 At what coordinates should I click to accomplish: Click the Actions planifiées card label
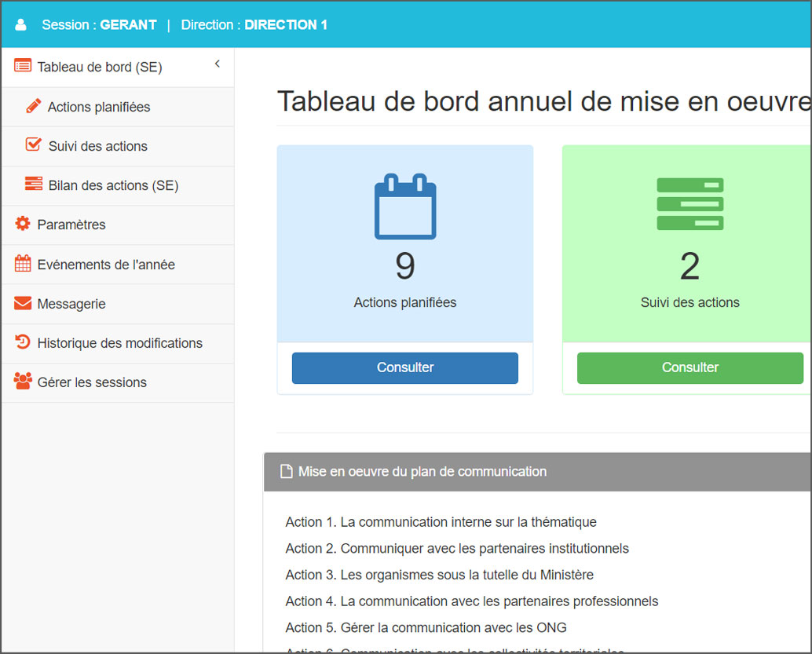pyautogui.click(x=405, y=302)
